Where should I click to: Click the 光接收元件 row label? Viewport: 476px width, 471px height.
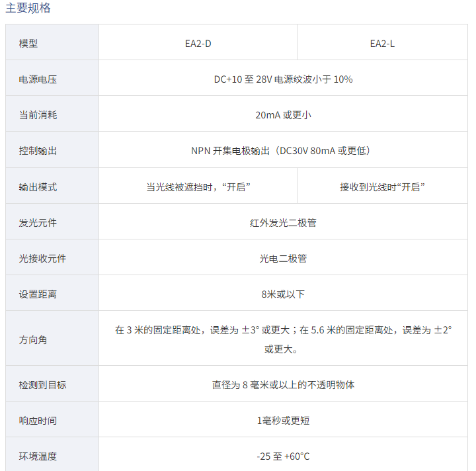coord(42,259)
